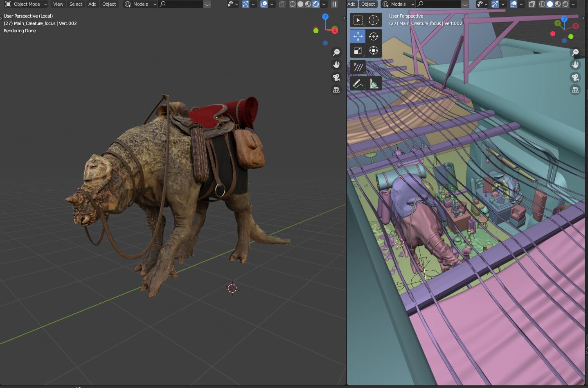Expand shading options arrow in right header
The image size is (588, 388).
pyautogui.click(x=573, y=4)
